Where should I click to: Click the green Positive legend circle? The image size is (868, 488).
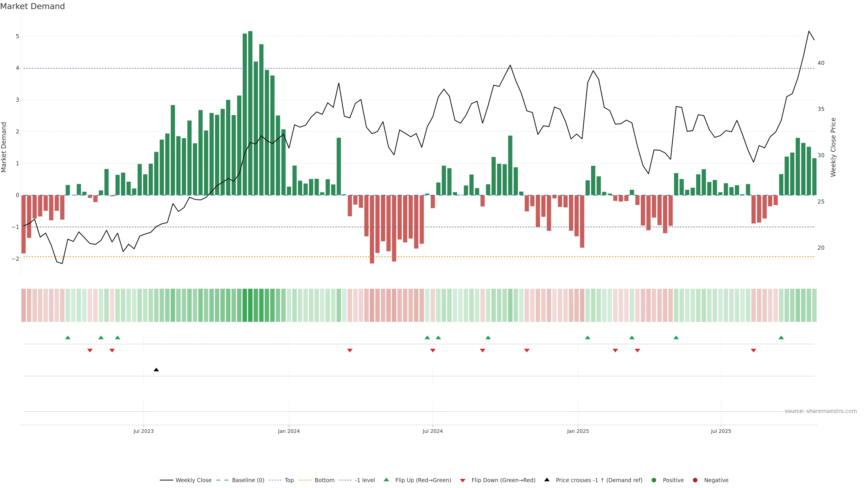pos(654,480)
